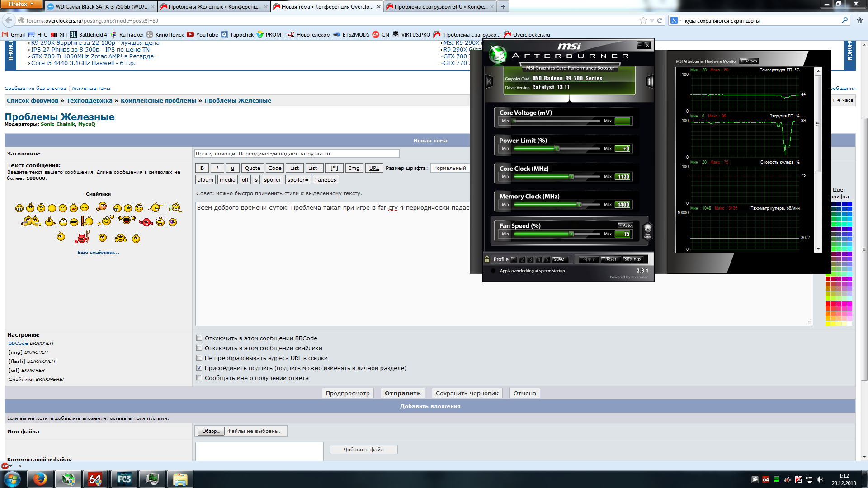Image resolution: width=868 pixels, height=488 pixels.
Task: Click the Core Clock (MHz) slider handle
Action: point(571,177)
